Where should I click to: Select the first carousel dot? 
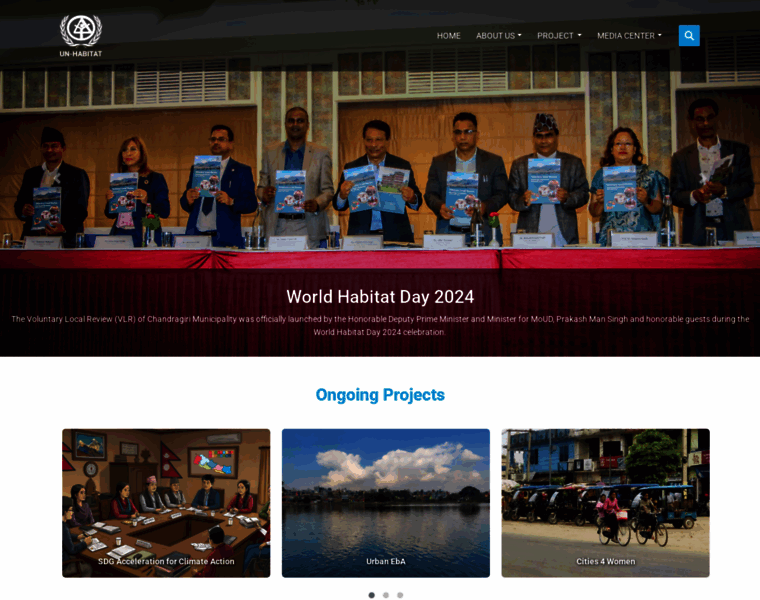point(371,595)
